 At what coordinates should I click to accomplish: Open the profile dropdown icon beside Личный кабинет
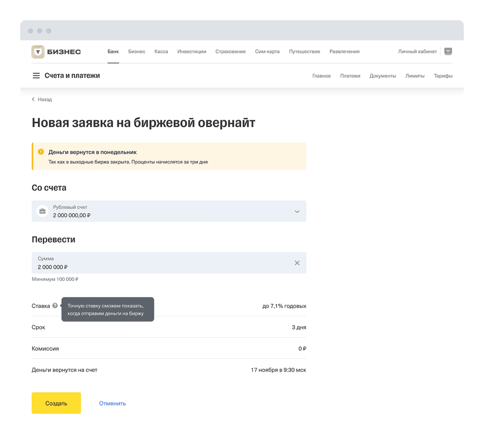[448, 51]
